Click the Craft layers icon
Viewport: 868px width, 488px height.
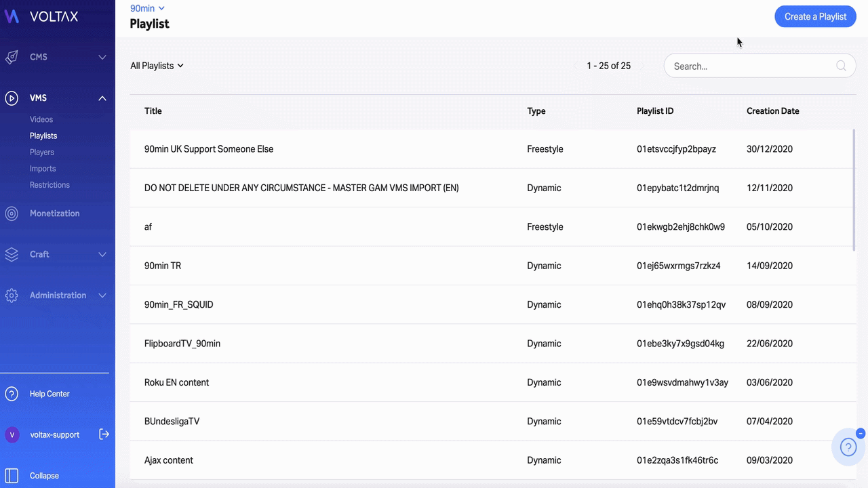12,254
